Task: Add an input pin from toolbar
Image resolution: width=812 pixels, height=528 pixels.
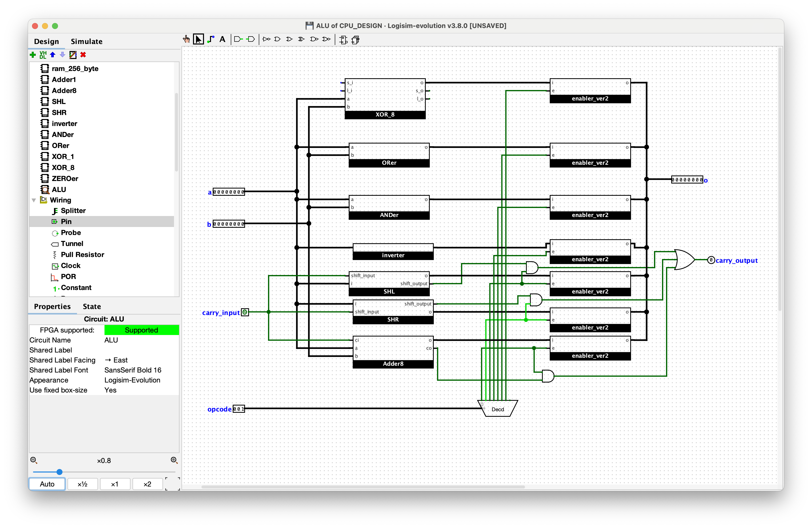Action: tap(238, 39)
